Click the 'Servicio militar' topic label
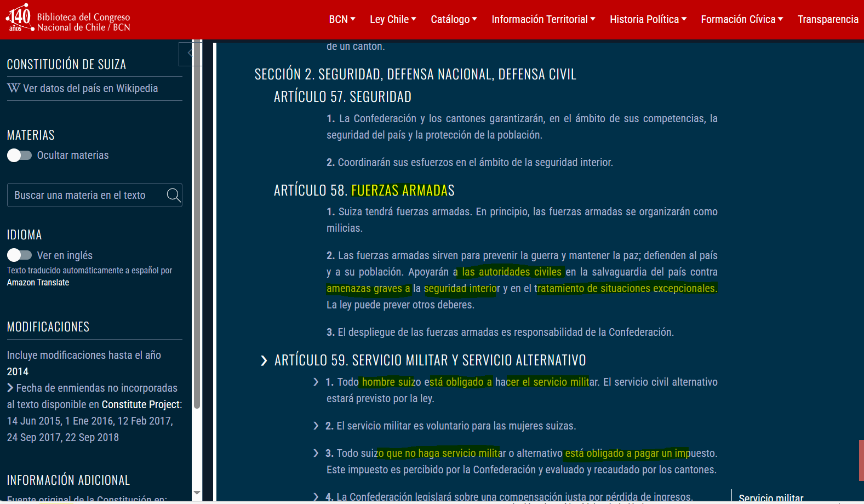This screenshot has height=504, width=864. coord(771,498)
